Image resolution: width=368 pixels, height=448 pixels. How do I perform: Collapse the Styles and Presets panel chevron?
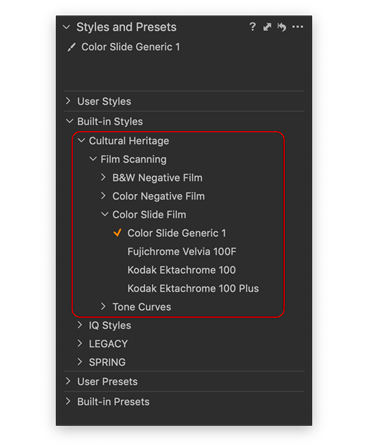[67, 27]
